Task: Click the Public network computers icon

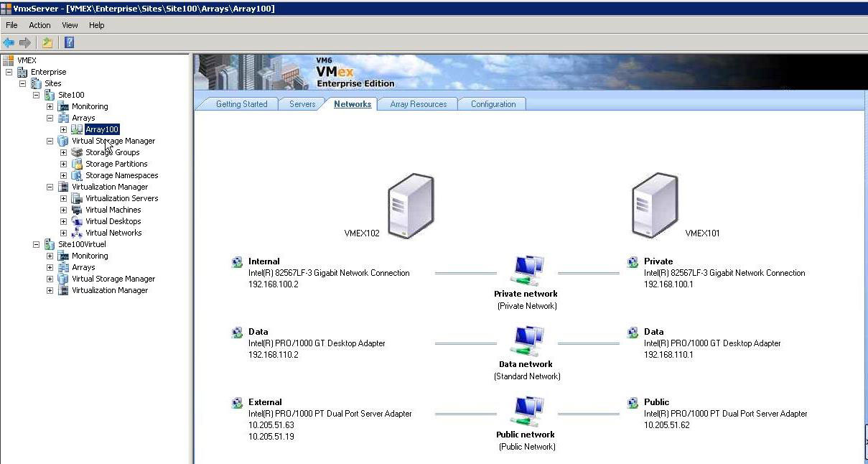Action: (x=527, y=413)
